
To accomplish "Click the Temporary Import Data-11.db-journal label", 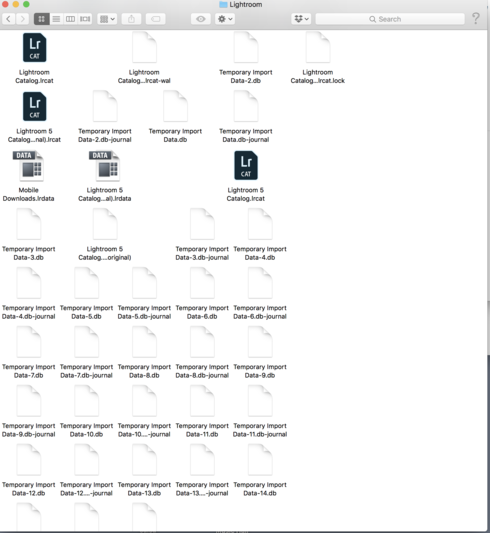I will click(260, 430).
